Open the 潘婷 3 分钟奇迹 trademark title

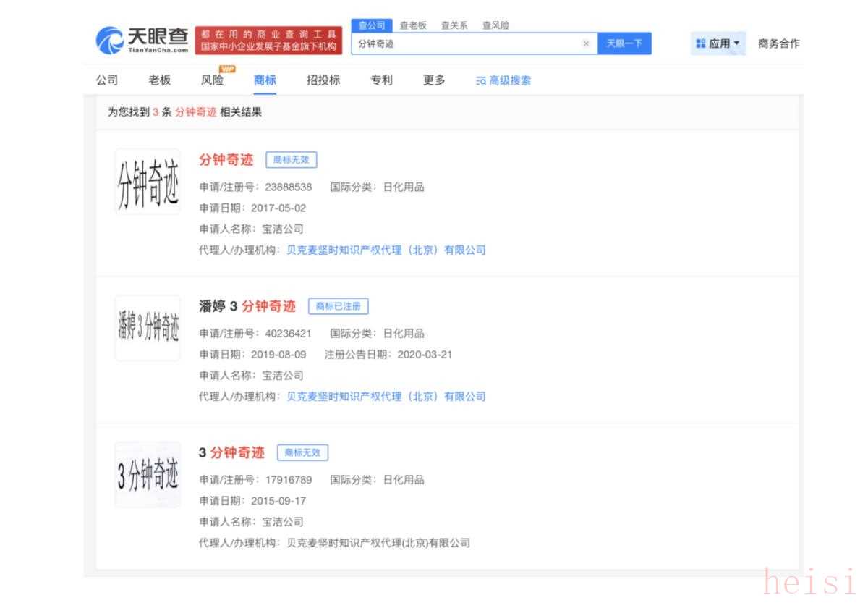(x=247, y=306)
